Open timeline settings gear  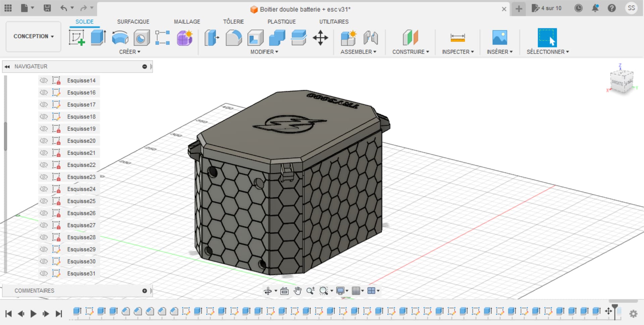click(633, 314)
